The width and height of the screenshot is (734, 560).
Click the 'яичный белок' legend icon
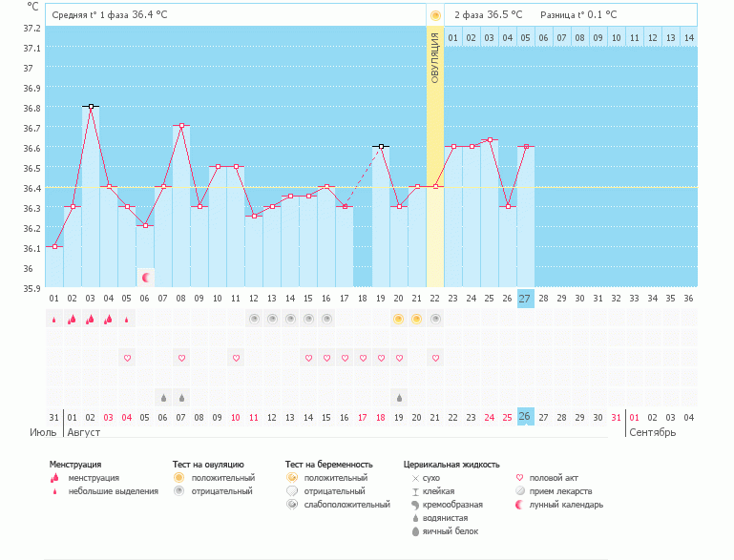click(415, 531)
